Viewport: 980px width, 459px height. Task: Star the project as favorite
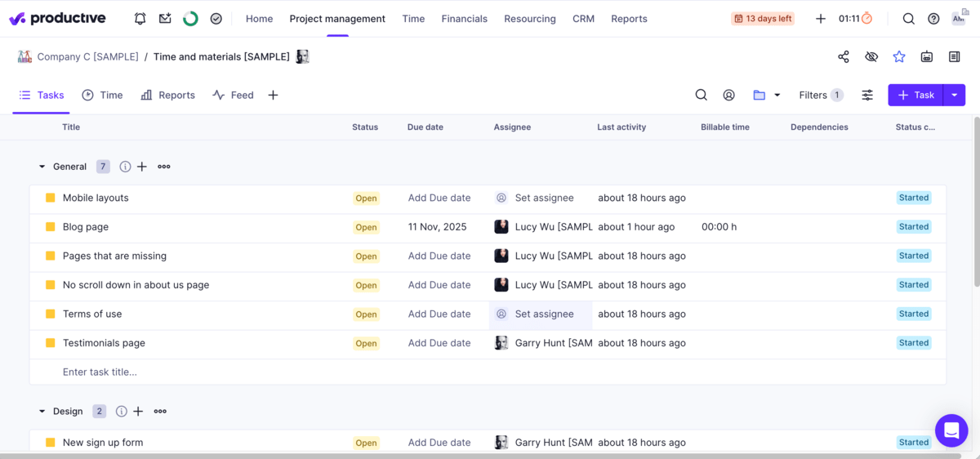899,56
